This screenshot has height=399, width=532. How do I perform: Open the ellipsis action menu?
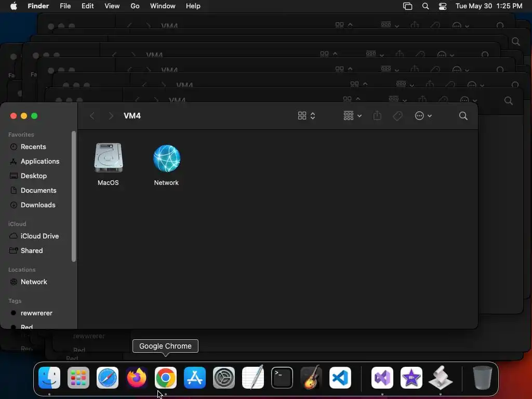[x=423, y=116]
